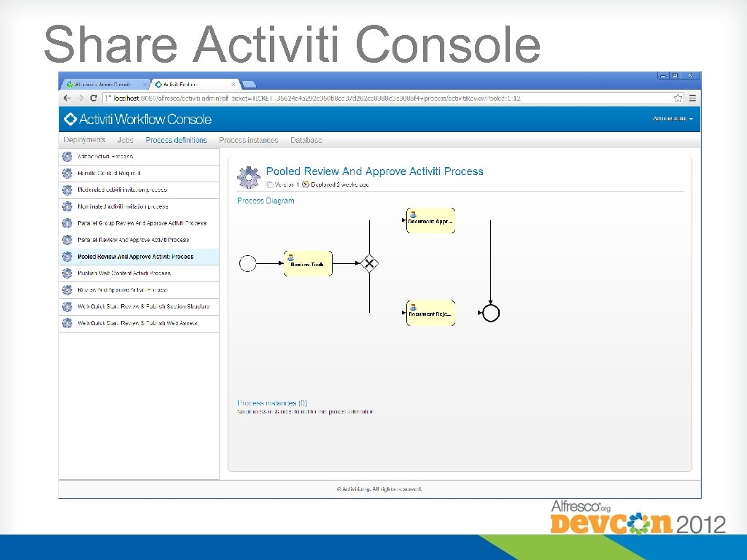Image resolution: width=747 pixels, height=560 pixels.
Task: Click the 'Version 1' text under the title
Action: point(287,184)
